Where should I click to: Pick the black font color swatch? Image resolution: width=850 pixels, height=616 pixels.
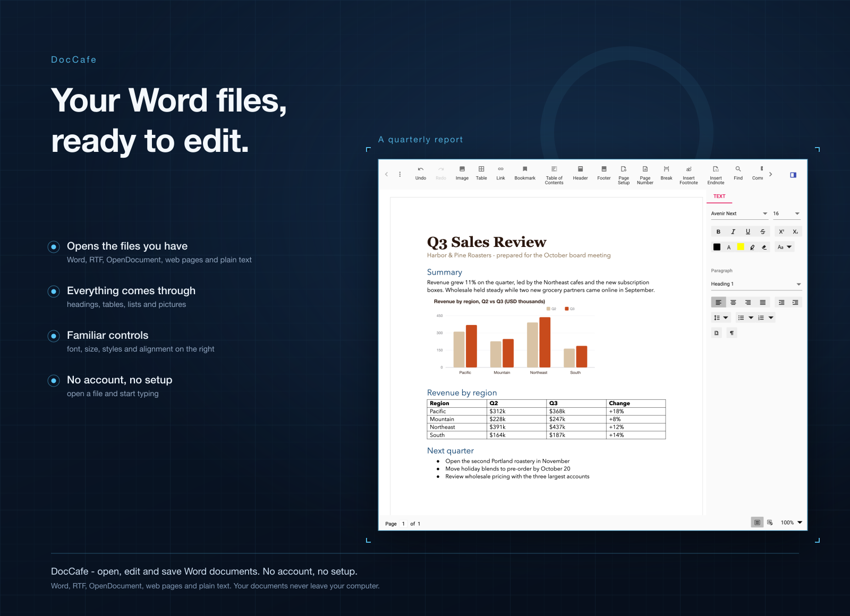(717, 247)
